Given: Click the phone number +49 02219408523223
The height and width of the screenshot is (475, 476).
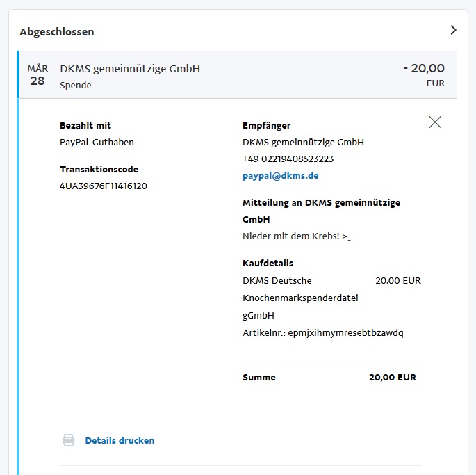Looking at the screenshot, I should [288, 159].
